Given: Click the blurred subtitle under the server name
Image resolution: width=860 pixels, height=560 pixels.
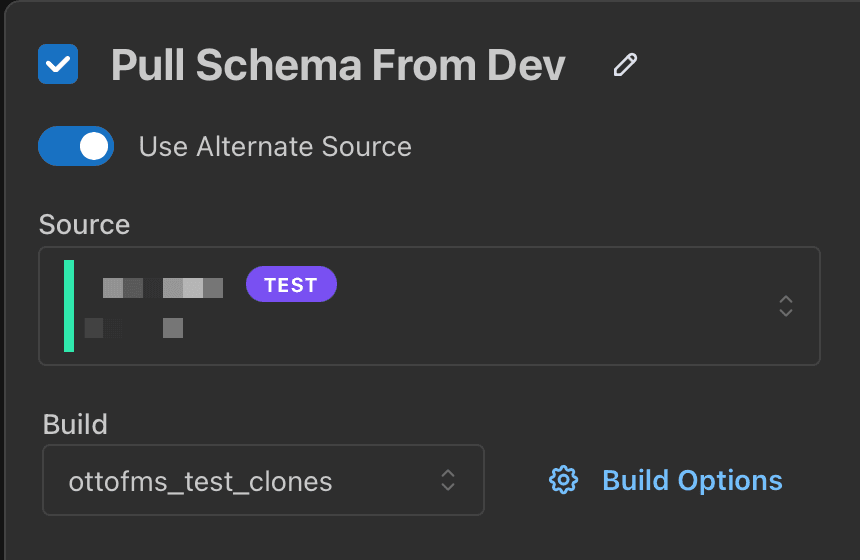Looking at the screenshot, I should (x=134, y=327).
